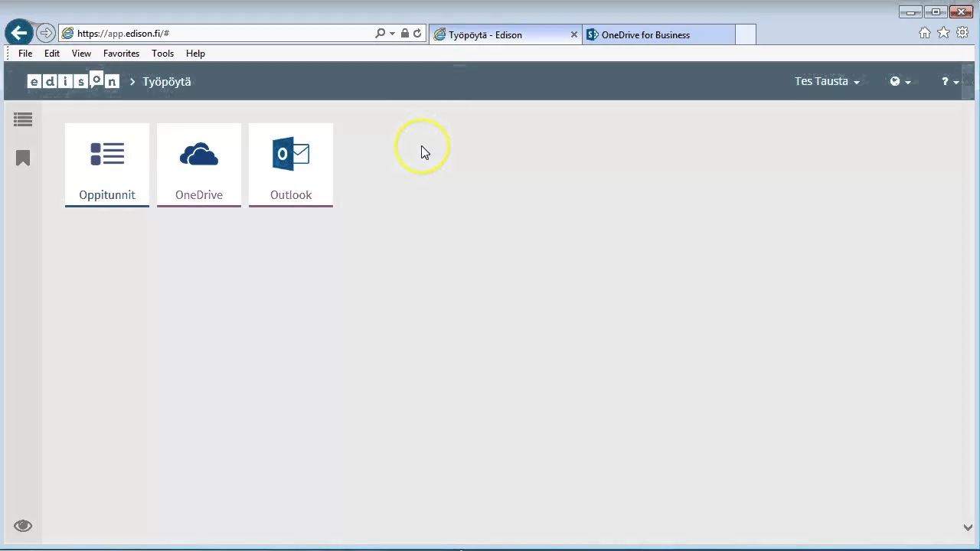This screenshot has width=980, height=551.
Task: Open the question mark help dropdown
Action: click(x=950, y=81)
